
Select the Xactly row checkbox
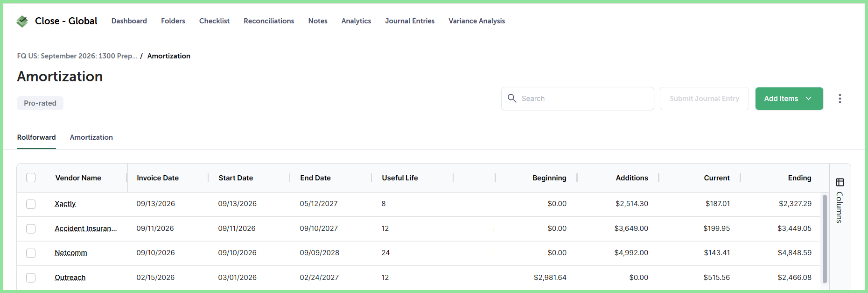click(31, 204)
